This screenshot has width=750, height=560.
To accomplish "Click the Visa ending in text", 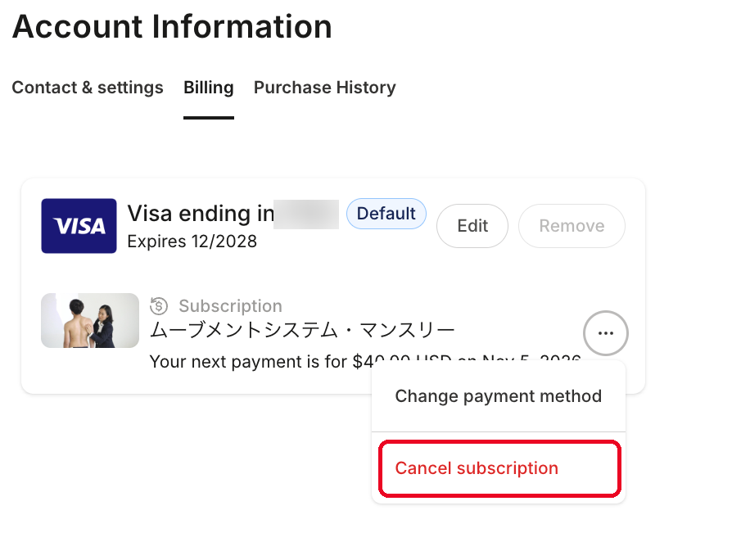I will tap(201, 214).
